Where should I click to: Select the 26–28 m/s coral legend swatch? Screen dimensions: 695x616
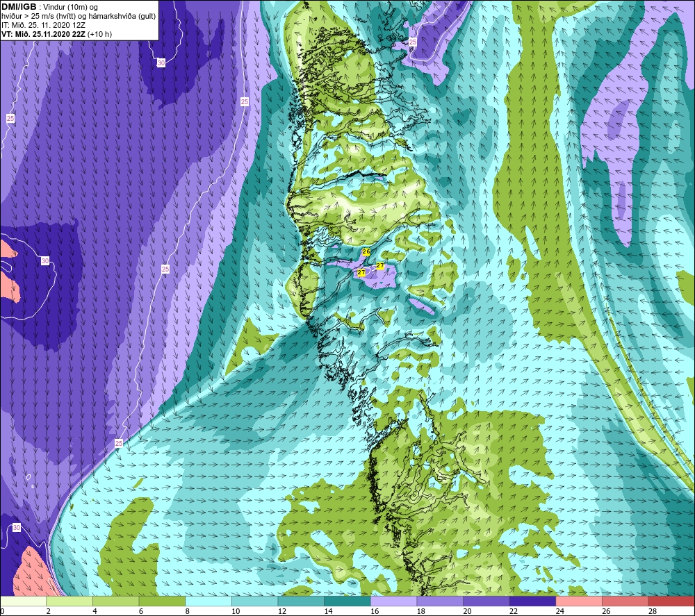[x=625, y=601]
